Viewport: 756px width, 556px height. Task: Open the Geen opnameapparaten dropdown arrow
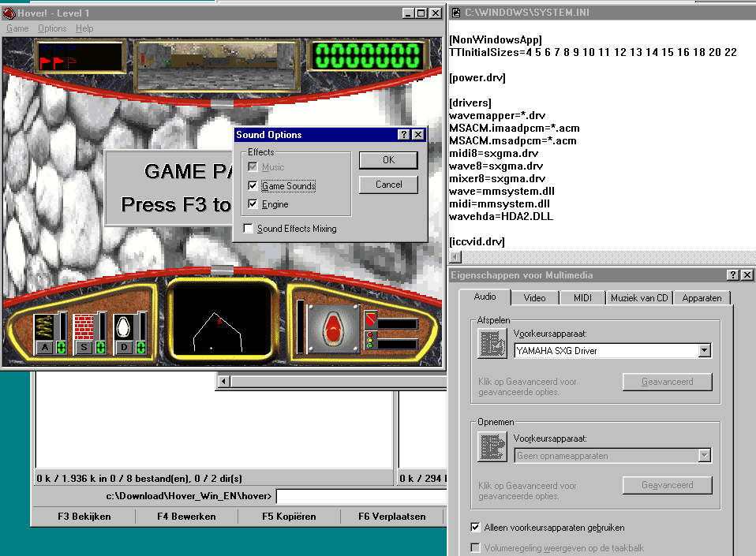click(705, 455)
